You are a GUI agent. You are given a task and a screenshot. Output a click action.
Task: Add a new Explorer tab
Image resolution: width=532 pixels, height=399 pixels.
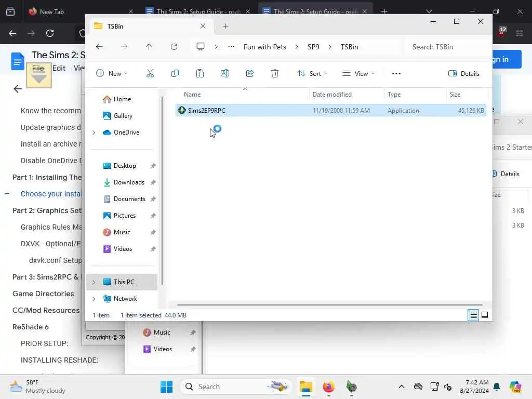[225, 26]
